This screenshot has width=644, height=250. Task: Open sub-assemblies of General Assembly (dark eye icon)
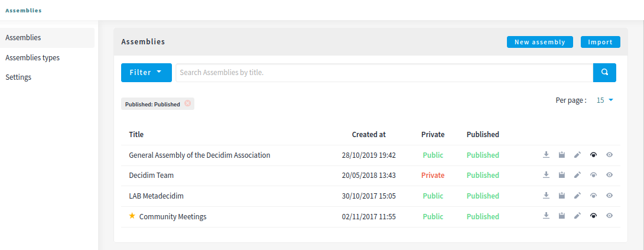(x=594, y=155)
